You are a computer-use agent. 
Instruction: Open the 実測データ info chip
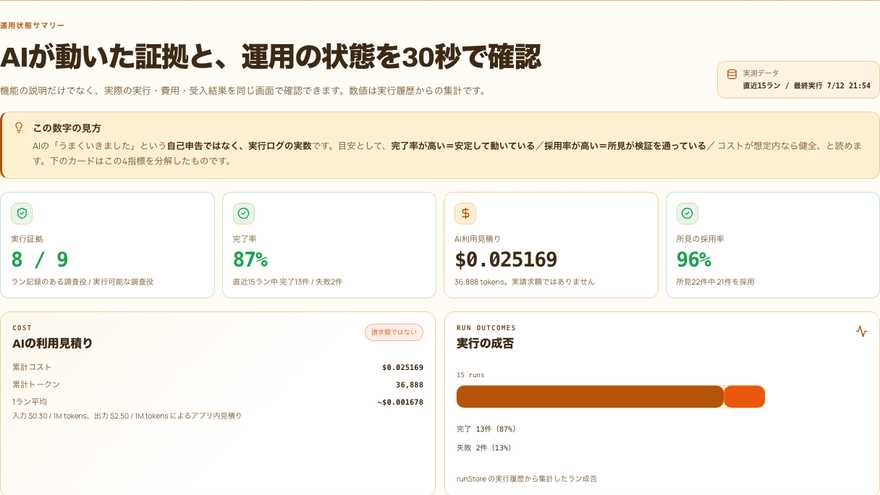pos(798,80)
